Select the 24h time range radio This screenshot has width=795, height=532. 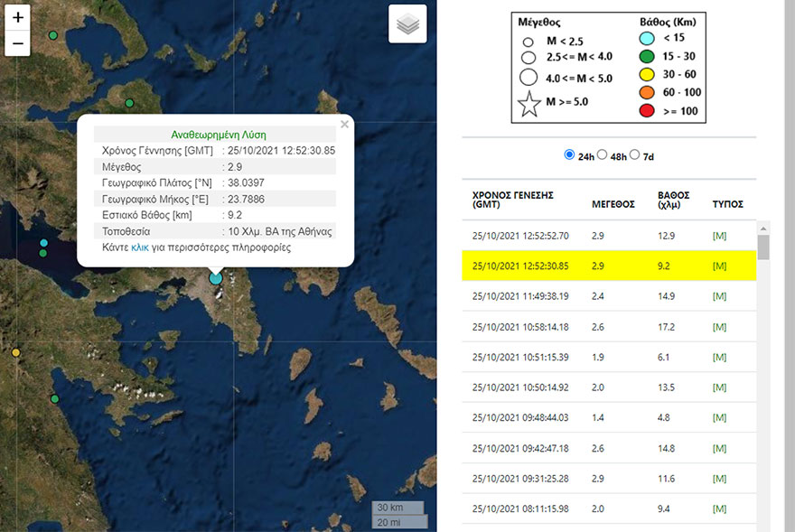coord(569,154)
